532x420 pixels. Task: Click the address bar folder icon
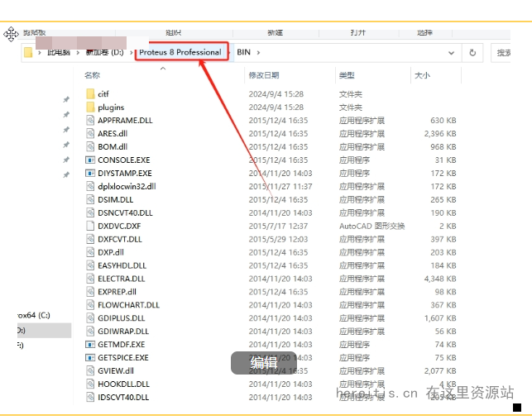pyautogui.click(x=28, y=53)
